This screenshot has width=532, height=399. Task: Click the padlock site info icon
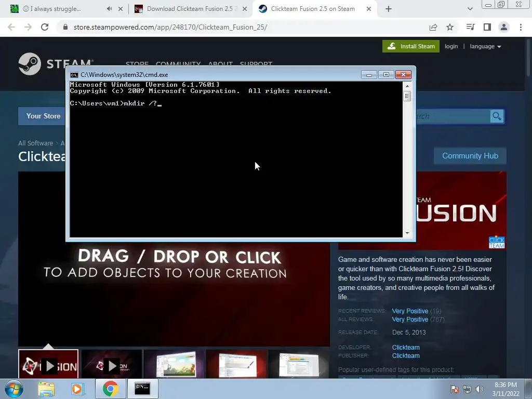point(65,27)
